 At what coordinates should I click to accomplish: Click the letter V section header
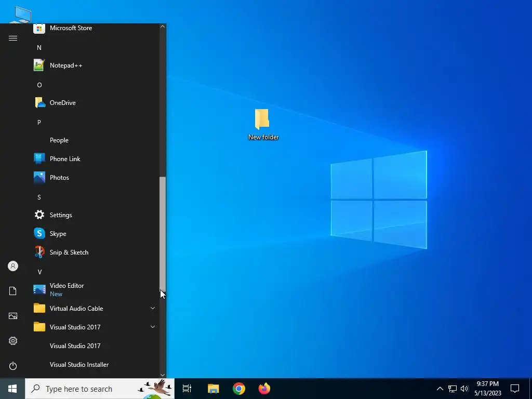click(x=39, y=272)
